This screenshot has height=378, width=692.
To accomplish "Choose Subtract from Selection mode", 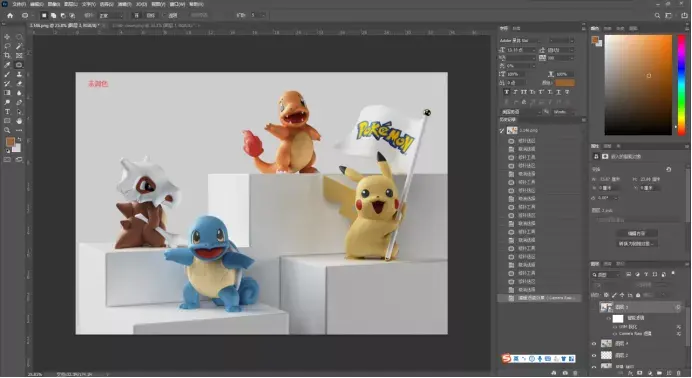I will 63,15.
